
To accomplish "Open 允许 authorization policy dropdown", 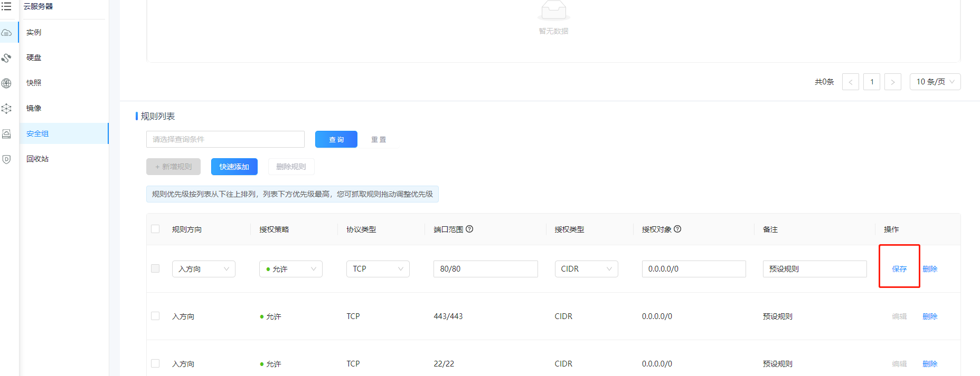I will [x=291, y=269].
